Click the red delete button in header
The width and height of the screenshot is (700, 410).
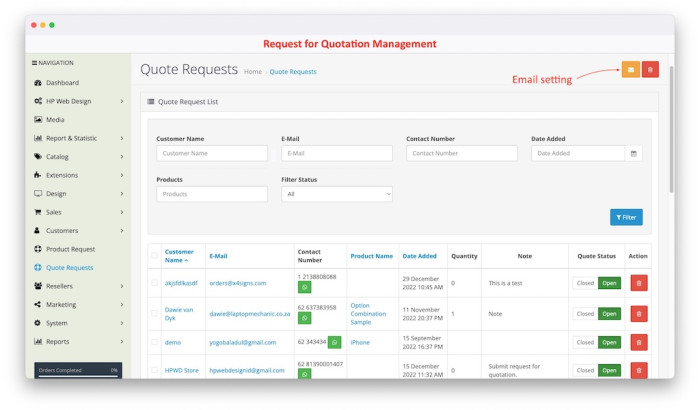tap(650, 70)
